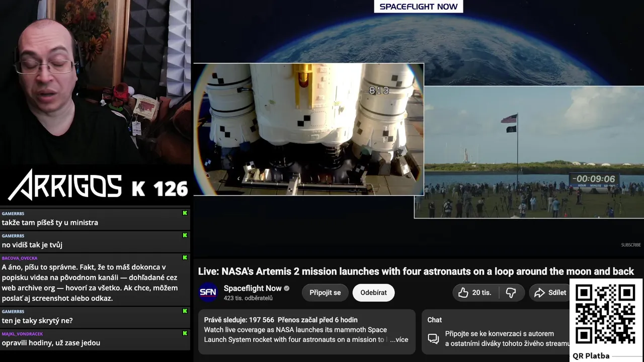Click the 20 tis. like count
Viewport: 644px width, 362px height.
[481, 293]
